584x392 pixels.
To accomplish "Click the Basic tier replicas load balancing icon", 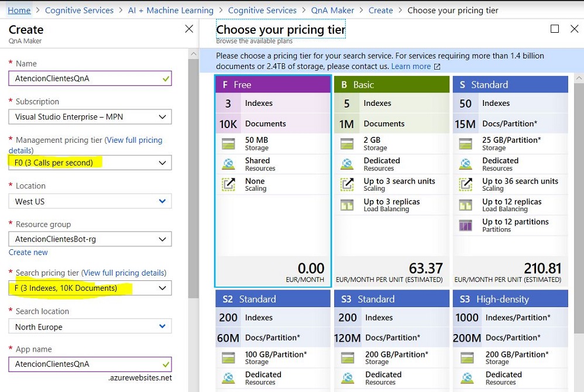I will point(347,205).
